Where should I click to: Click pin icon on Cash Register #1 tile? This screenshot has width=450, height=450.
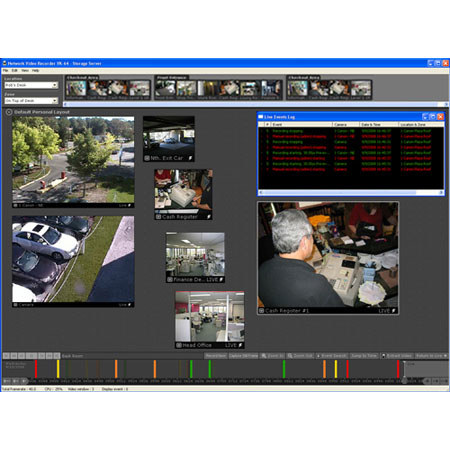(x=394, y=311)
